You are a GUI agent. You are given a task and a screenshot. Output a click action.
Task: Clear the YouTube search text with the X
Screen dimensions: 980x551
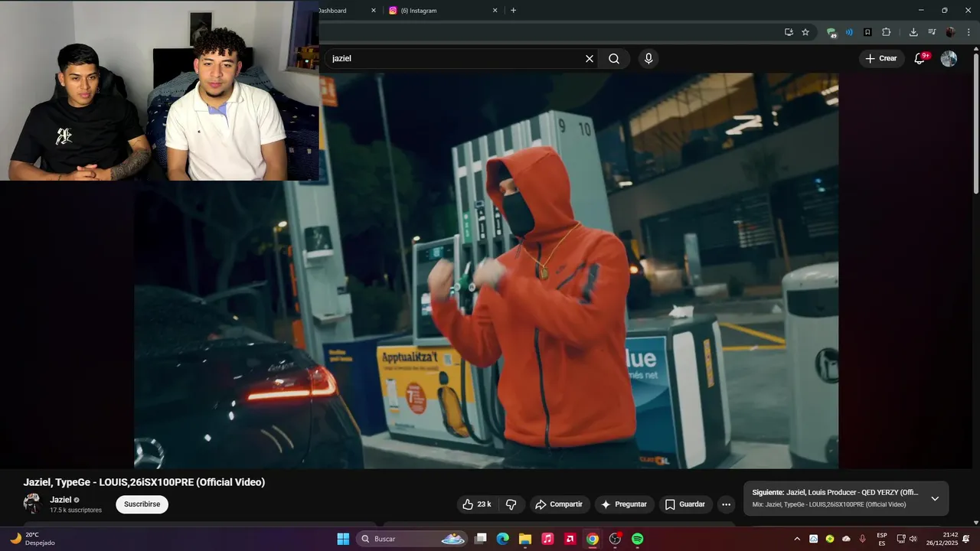(x=590, y=59)
